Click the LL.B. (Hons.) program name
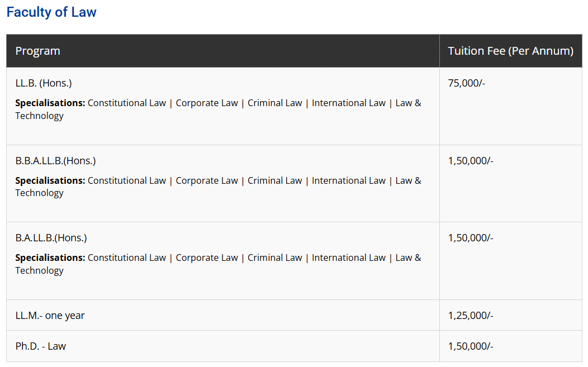Image resolution: width=588 pixels, height=367 pixels. (44, 83)
